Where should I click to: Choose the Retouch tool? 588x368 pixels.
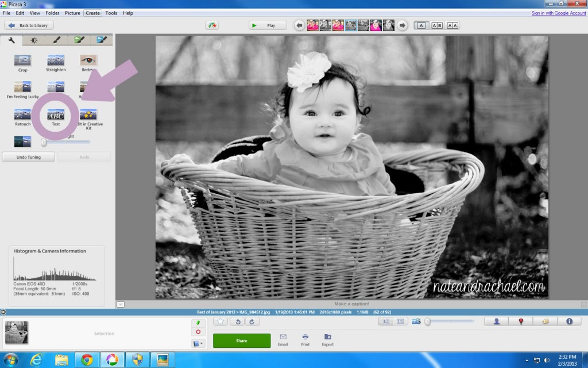click(x=22, y=114)
